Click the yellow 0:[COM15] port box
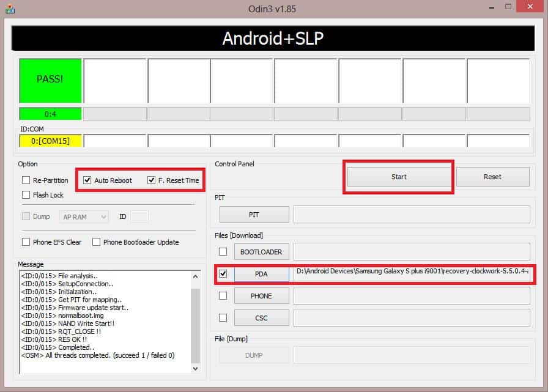Viewport: 548px width, 392px height. click(50, 141)
